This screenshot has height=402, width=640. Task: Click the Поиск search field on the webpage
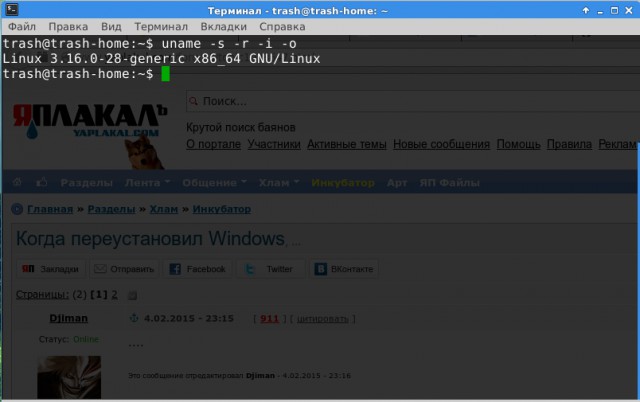click(413, 101)
